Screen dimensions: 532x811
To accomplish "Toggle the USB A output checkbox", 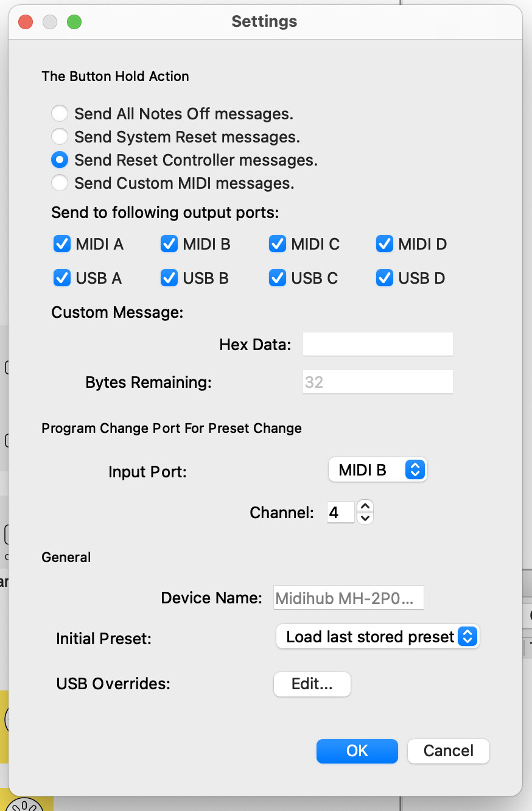I will coord(62,278).
